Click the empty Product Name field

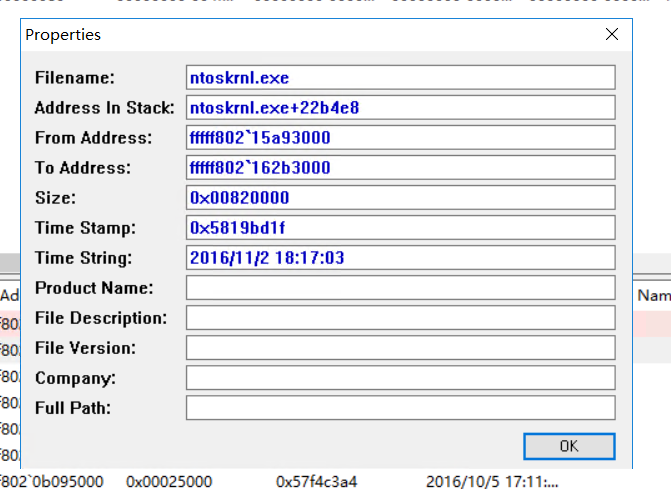[x=401, y=287]
